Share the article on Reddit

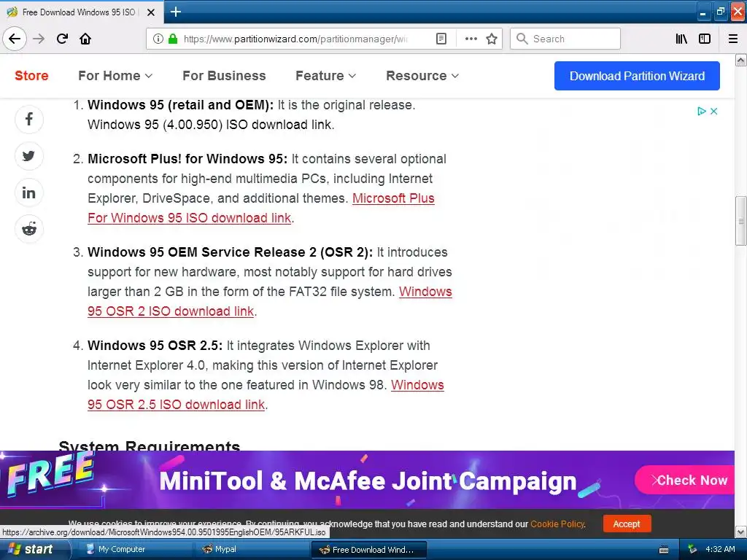coord(29,229)
